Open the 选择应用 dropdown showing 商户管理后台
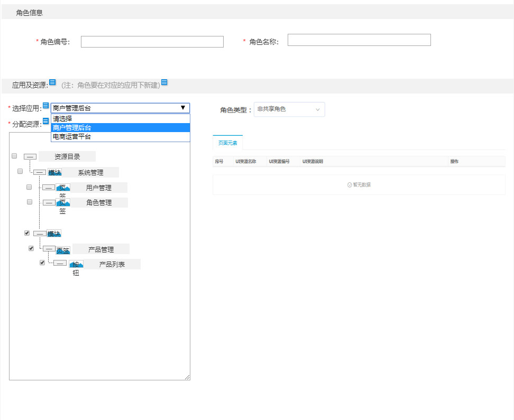Viewport: 514px width, 420px height. click(x=121, y=108)
